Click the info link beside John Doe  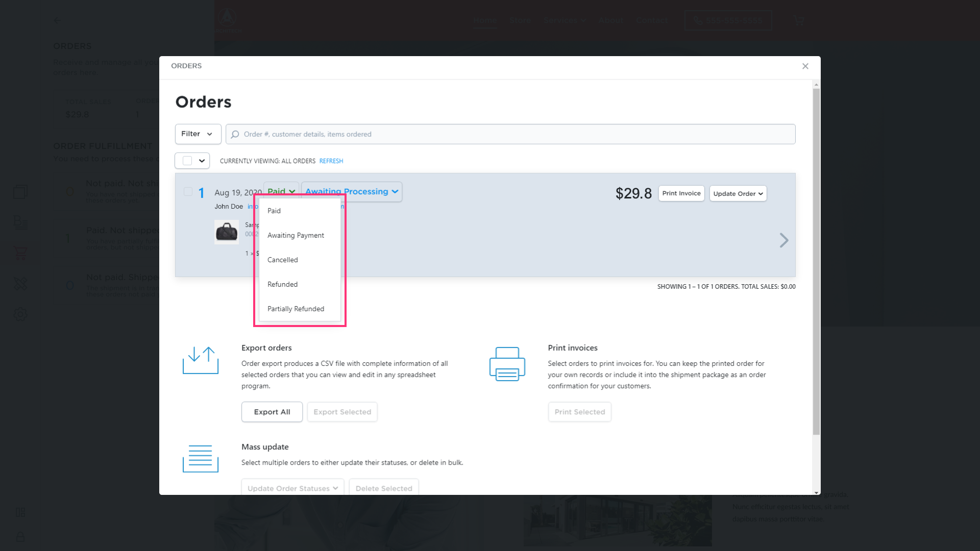pyautogui.click(x=253, y=207)
